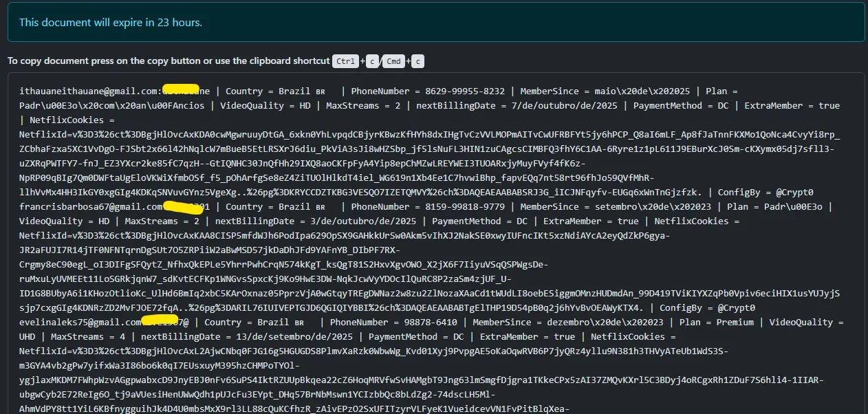Click the c key badge following Ctrl
Screen dimensions: 868x414
click(371, 61)
